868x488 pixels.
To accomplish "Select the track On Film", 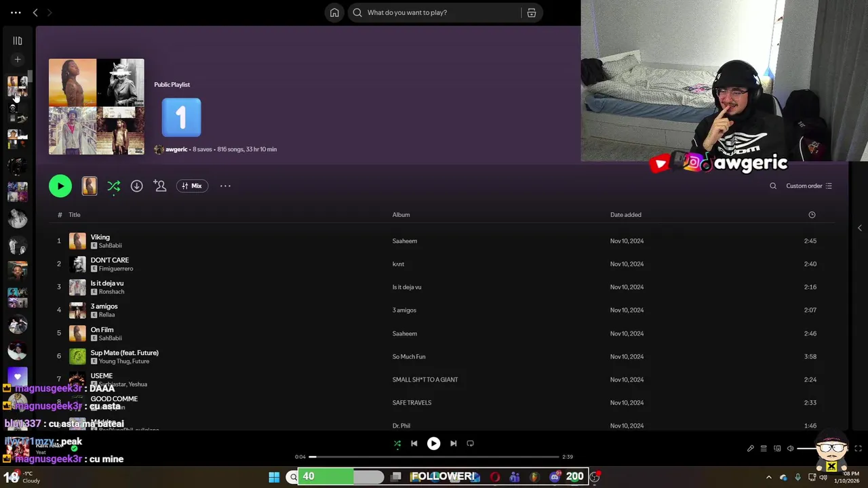I will 102,330.
